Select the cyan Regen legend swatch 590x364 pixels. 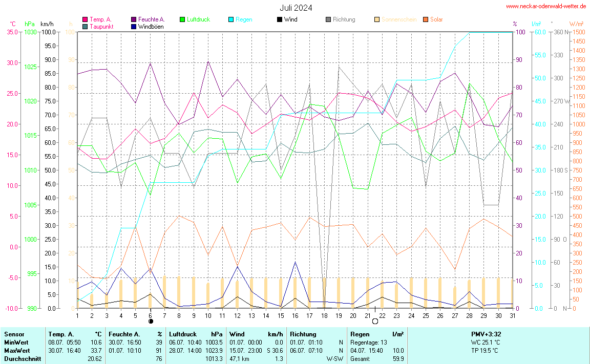230,19
